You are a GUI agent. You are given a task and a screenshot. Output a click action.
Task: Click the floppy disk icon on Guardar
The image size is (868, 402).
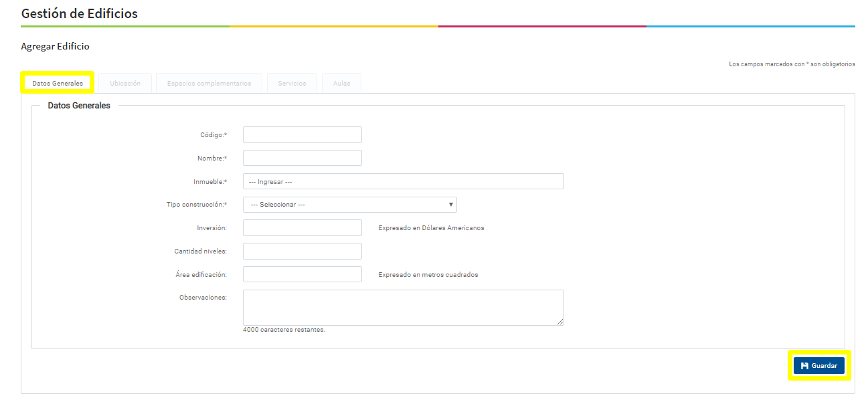pos(804,366)
